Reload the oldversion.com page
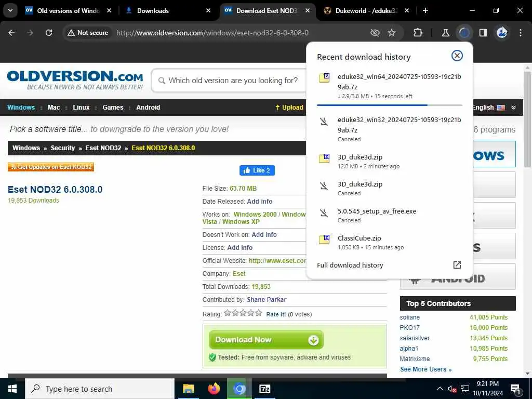This screenshot has width=532, height=399. point(49,33)
